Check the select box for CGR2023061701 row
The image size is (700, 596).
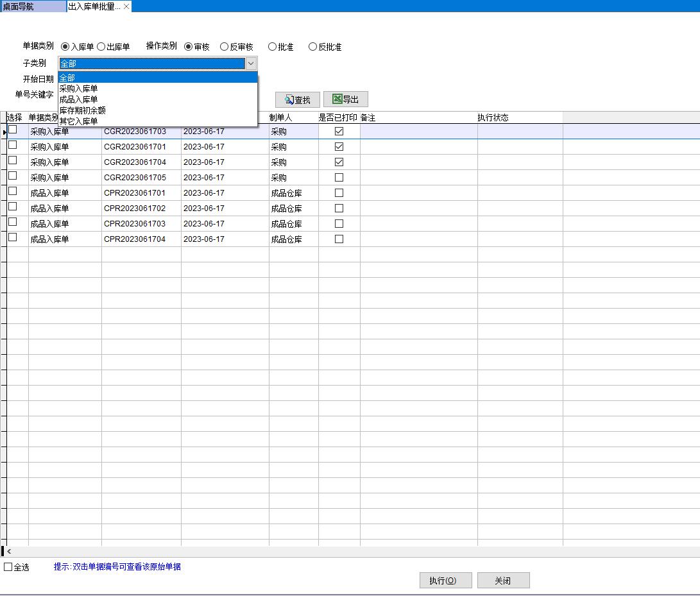[12, 145]
